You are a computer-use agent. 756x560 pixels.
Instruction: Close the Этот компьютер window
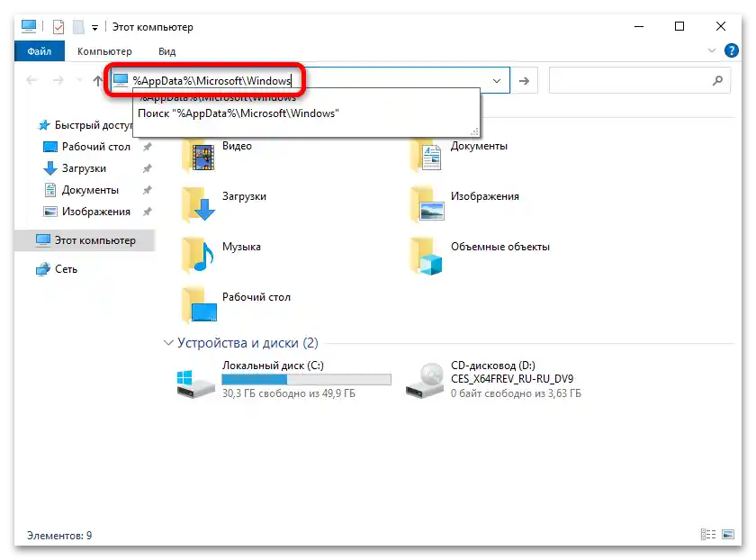(x=720, y=26)
